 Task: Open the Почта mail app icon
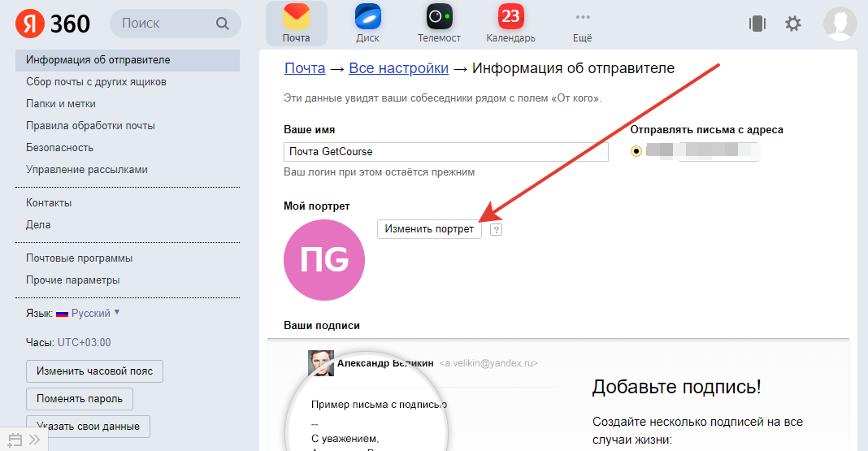[296, 24]
